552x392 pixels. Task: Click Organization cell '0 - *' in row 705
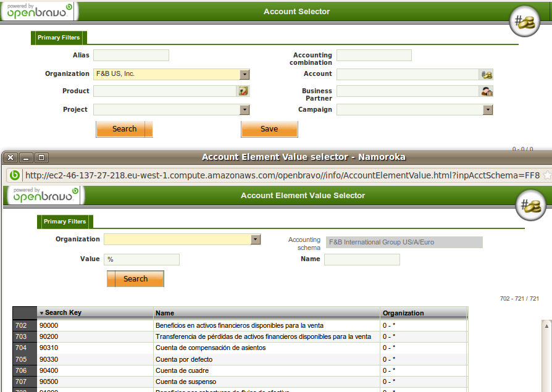[424, 359]
